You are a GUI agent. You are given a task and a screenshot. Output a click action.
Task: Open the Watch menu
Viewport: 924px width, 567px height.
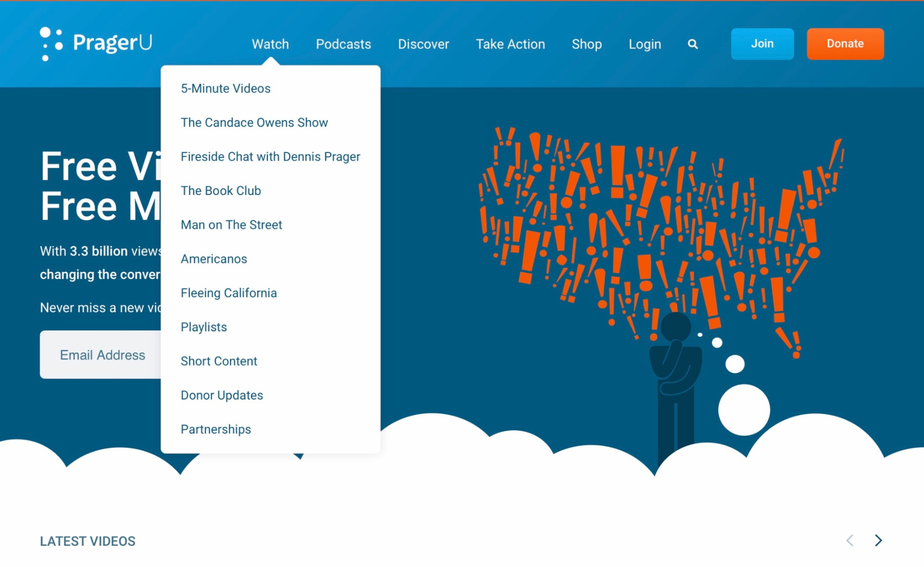270,44
